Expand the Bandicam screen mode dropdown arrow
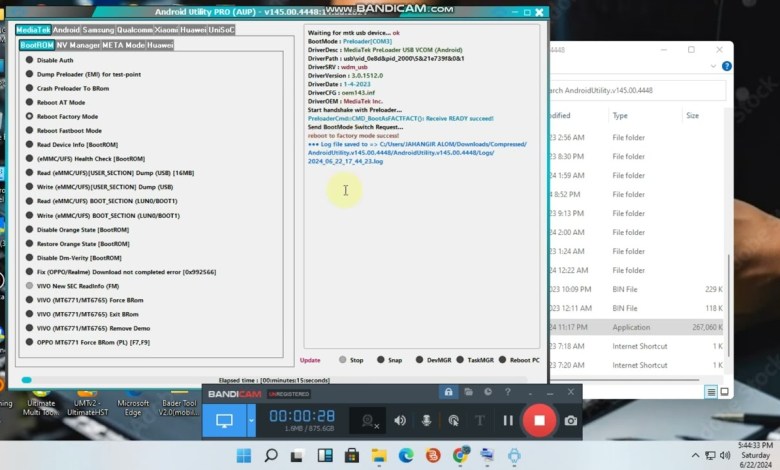Image resolution: width=780 pixels, height=470 pixels. pyautogui.click(x=251, y=421)
